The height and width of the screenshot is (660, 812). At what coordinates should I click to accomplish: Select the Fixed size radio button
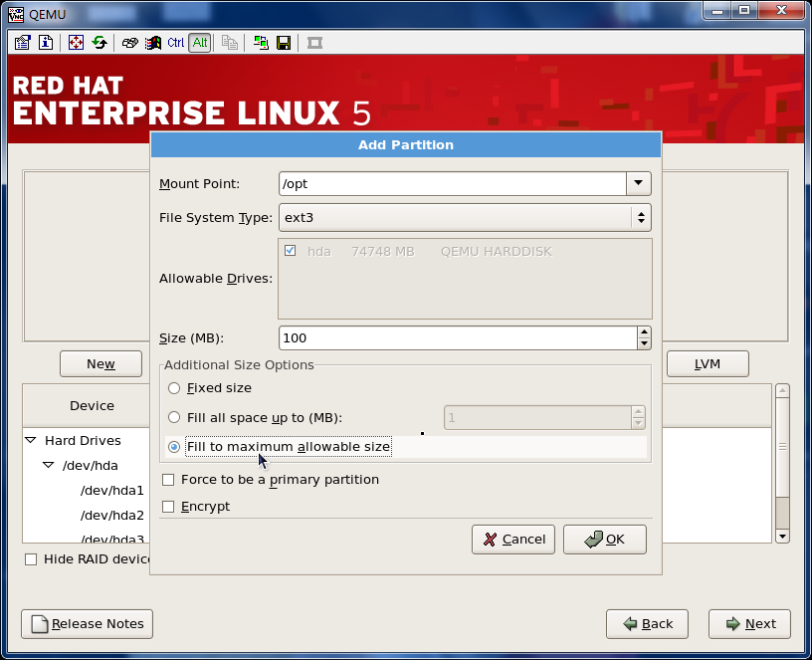click(x=174, y=388)
